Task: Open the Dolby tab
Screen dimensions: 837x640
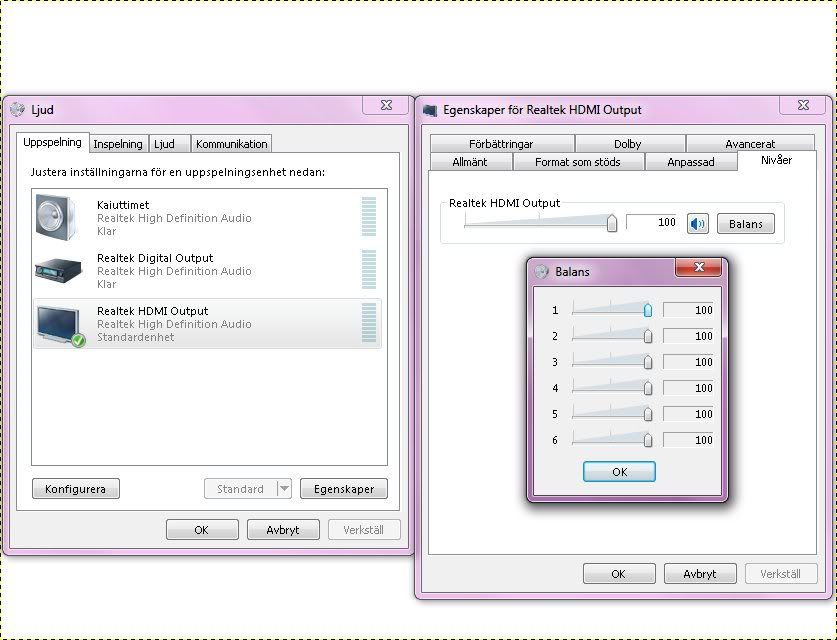Action: click(x=627, y=144)
